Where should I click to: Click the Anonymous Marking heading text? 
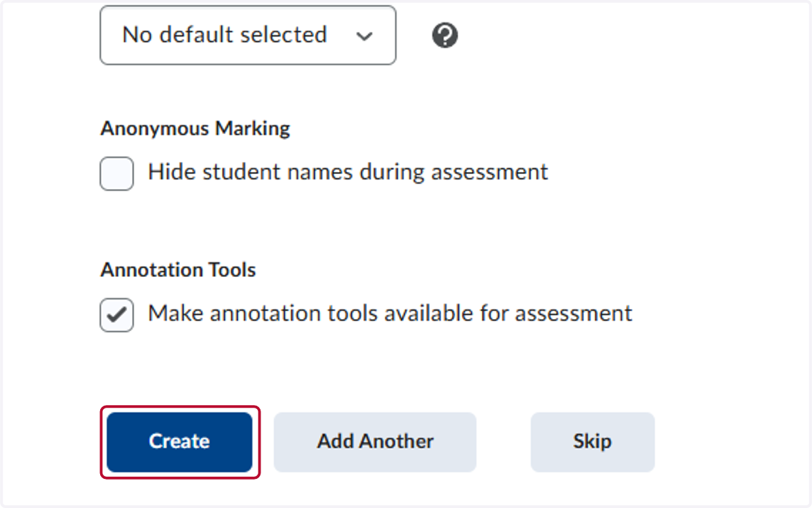coord(195,129)
